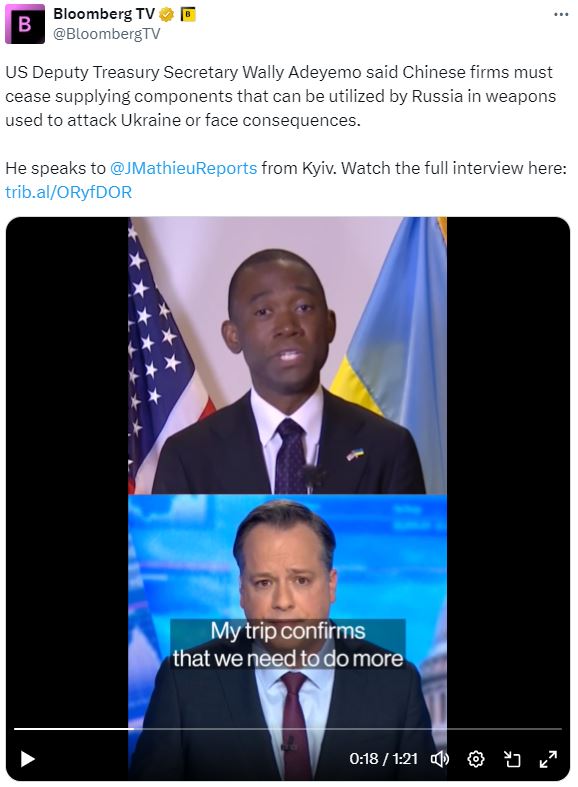Open the @JMathieuReports mention link

(183, 168)
